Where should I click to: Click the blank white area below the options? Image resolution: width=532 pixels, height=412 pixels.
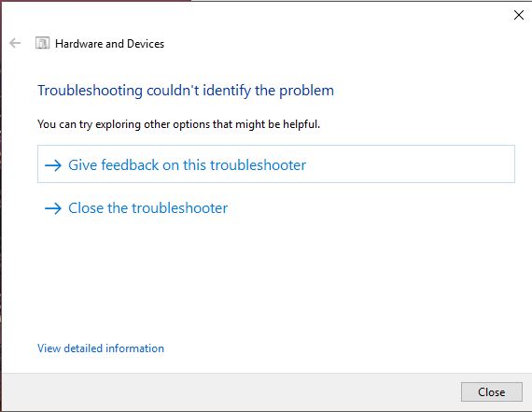[x=272, y=278]
